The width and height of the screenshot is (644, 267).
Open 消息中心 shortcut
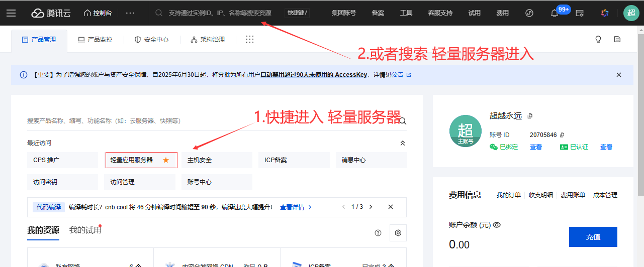tap(371, 160)
